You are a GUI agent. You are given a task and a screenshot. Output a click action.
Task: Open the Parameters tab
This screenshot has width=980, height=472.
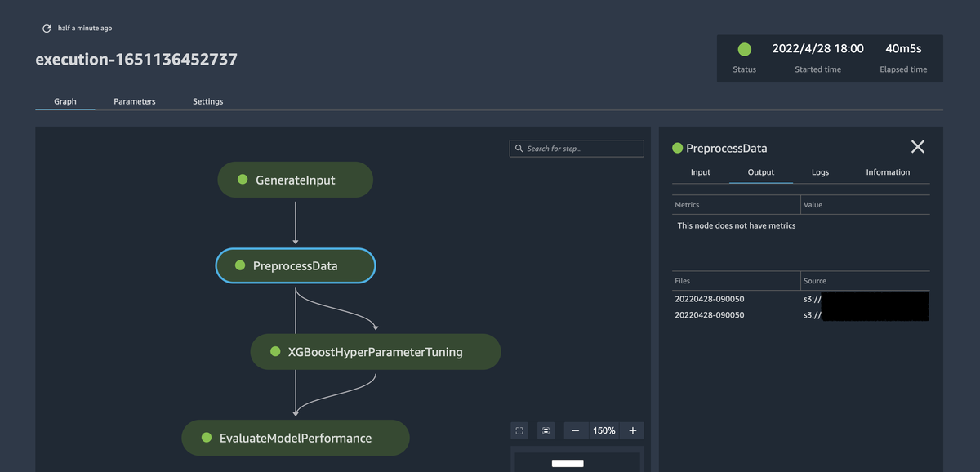(x=135, y=101)
